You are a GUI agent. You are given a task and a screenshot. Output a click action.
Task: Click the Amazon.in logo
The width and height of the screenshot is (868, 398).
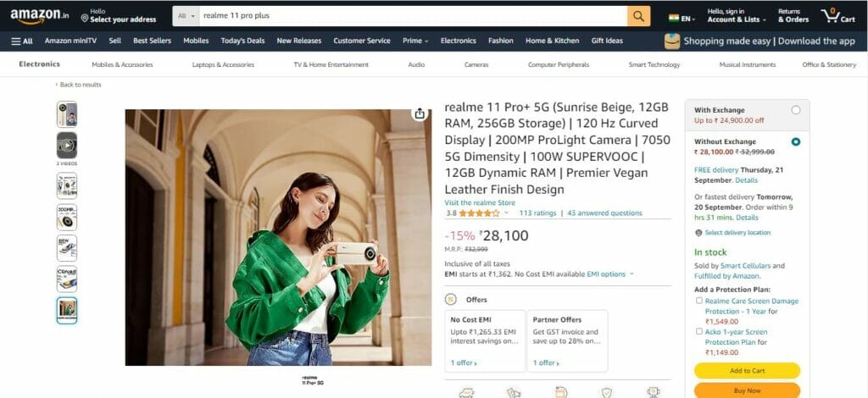coord(39,16)
